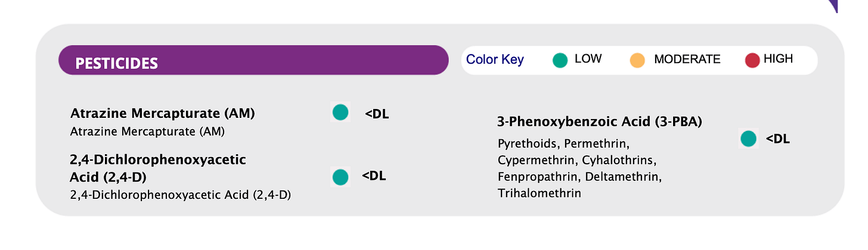868x250 pixels.
Task: Click the <DL value for 3-Phenoxybenzoic Acid
Action: (x=778, y=139)
